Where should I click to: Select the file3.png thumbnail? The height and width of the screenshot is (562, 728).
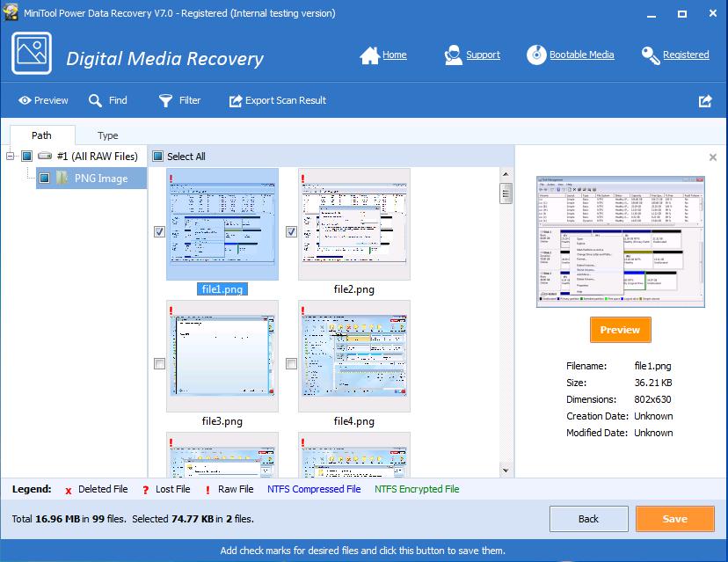coord(222,356)
